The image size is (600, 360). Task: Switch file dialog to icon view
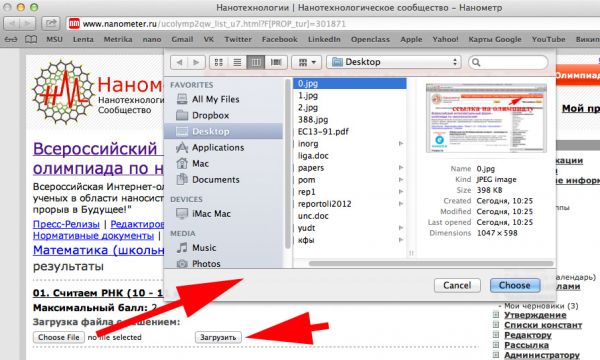(x=219, y=62)
